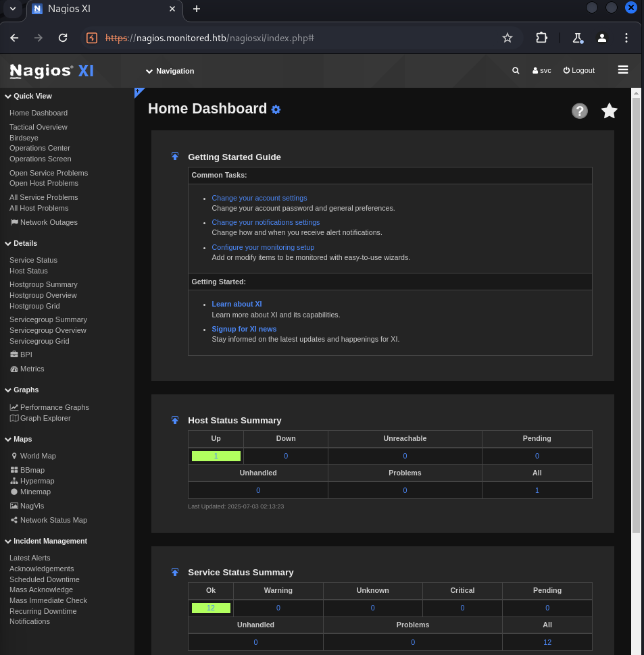The width and height of the screenshot is (644, 655).
Task: Click the Home Dashboard settings gear
Action: 276,109
